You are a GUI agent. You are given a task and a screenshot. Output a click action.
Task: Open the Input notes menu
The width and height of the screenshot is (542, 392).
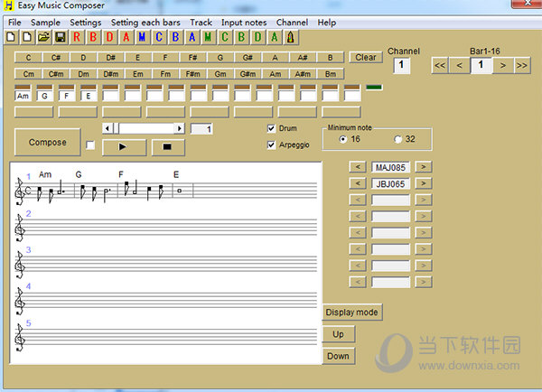244,23
